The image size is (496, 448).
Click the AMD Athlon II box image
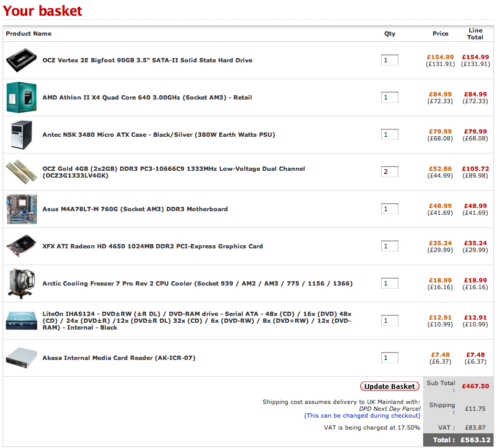[x=21, y=97]
